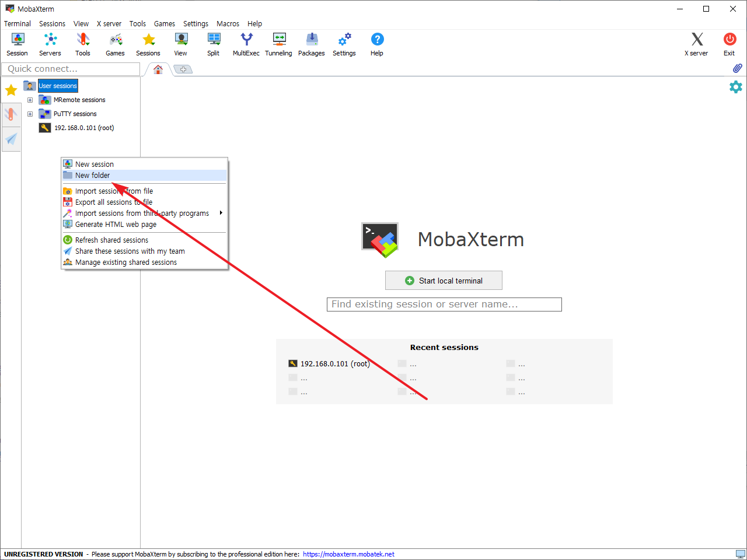
Task: Select the star Sessions sidebar tab
Action: click(11, 90)
